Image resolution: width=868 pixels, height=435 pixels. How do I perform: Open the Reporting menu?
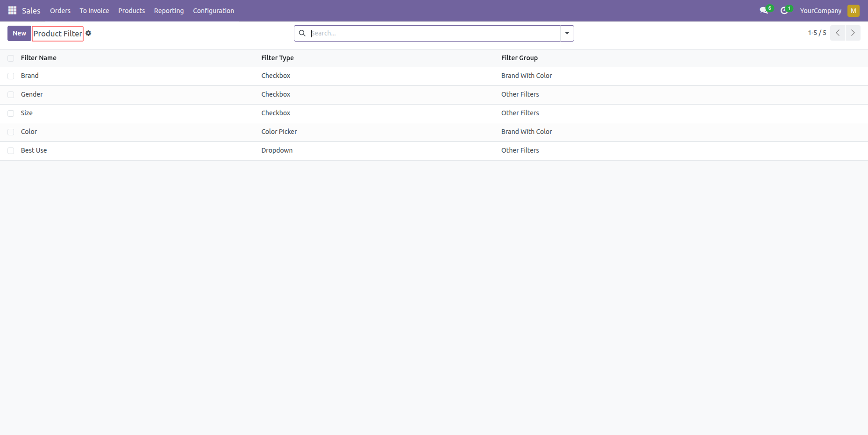169,10
